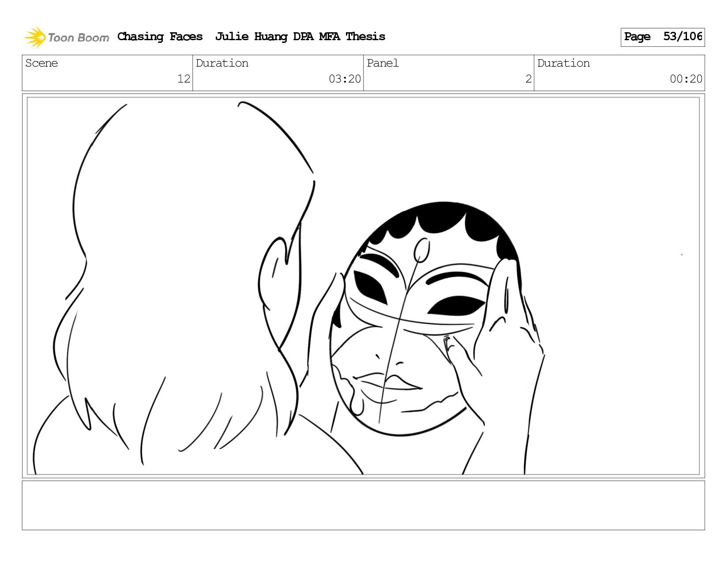Screen dimensions: 728x563
Task: Click the 'Scene' label
Action: [41, 63]
